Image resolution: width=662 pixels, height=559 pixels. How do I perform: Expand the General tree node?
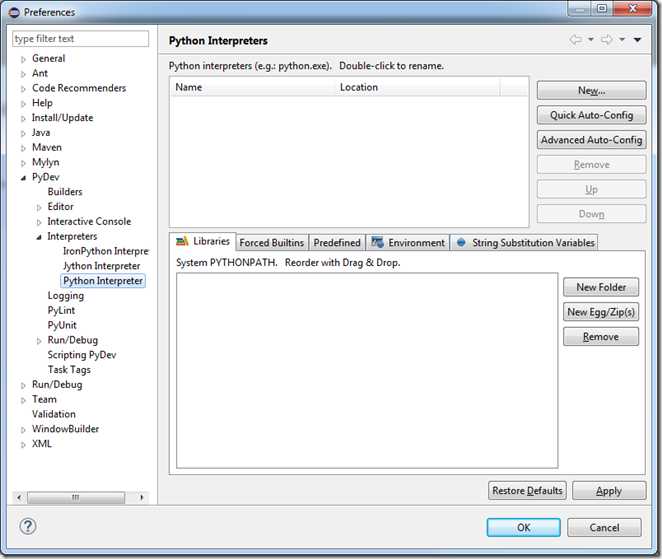(23, 60)
